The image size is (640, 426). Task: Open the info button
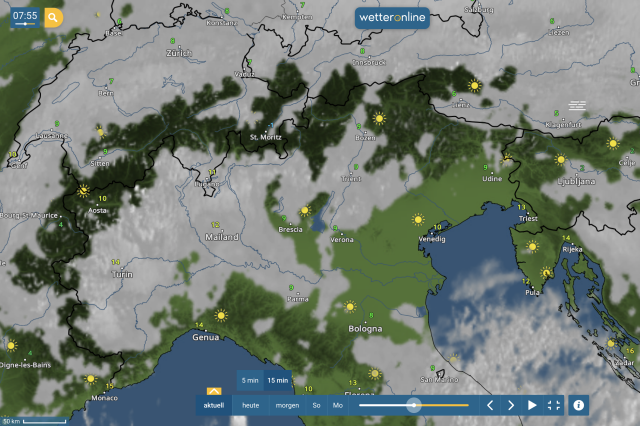pos(578,405)
